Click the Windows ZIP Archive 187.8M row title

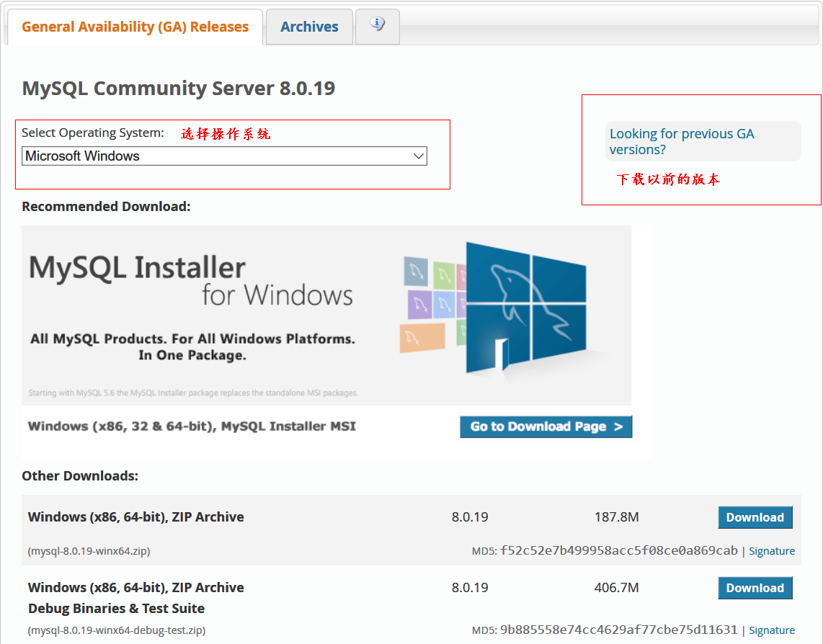tap(136, 517)
